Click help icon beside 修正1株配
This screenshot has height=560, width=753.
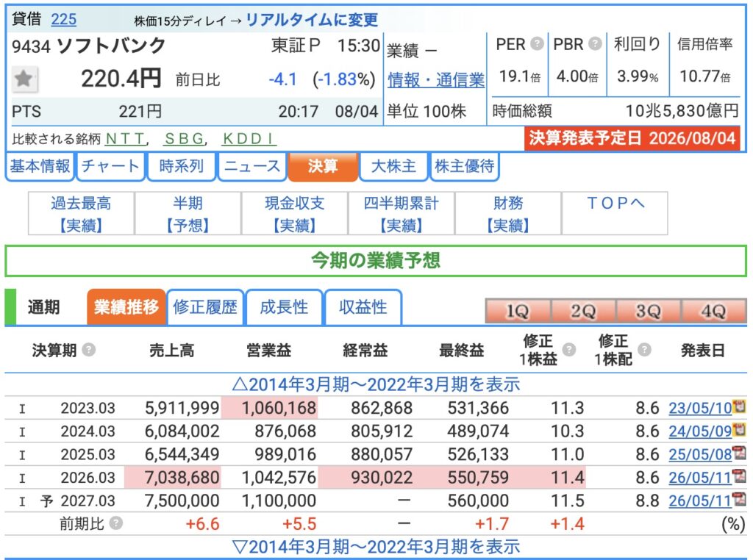point(644,350)
